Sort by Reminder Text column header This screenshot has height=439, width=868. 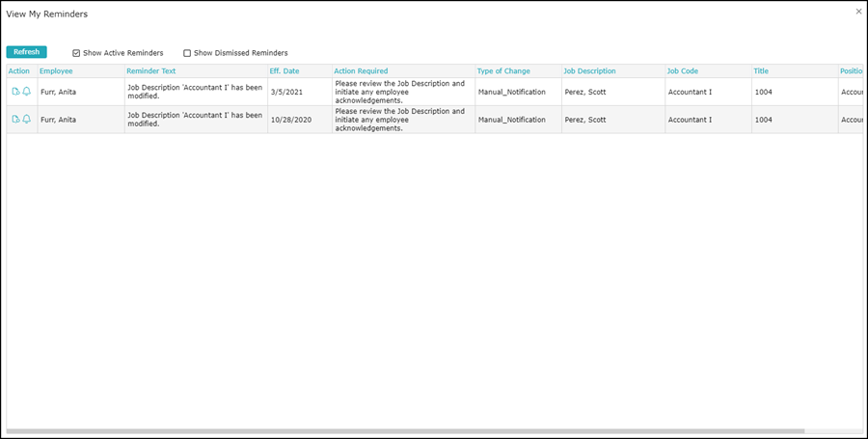pyautogui.click(x=150, y=71)
